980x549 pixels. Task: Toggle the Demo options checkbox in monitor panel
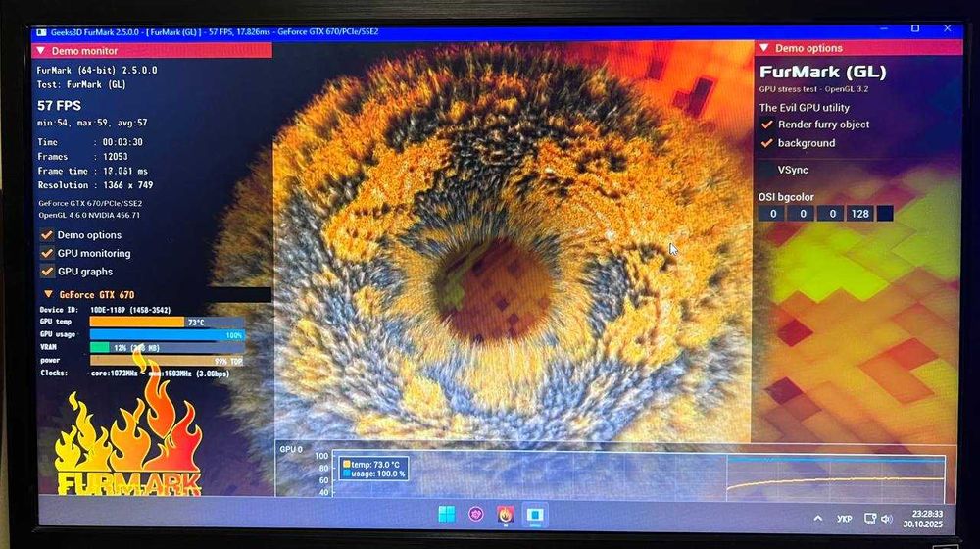47,235
